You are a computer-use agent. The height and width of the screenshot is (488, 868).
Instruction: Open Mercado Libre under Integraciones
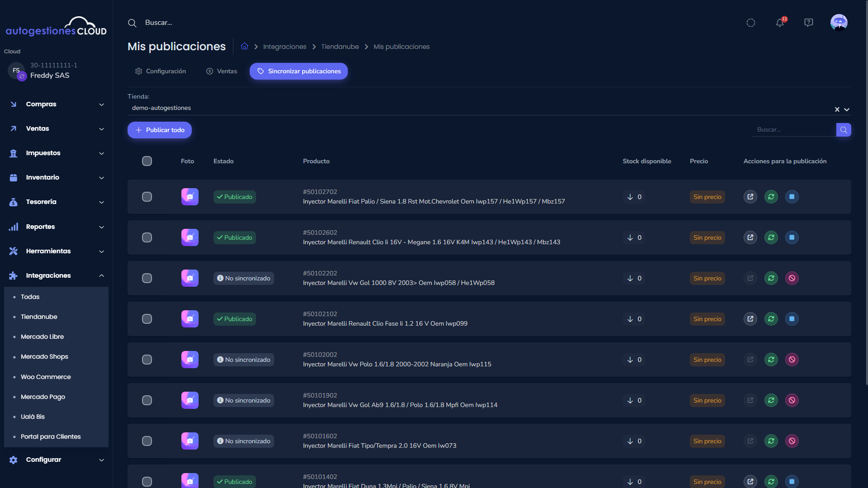point(42,336)
